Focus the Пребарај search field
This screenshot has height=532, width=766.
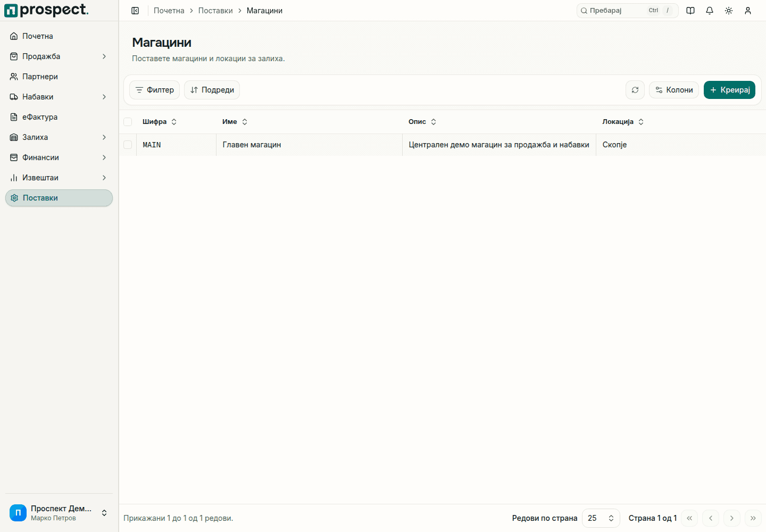[x=627, y=11]
